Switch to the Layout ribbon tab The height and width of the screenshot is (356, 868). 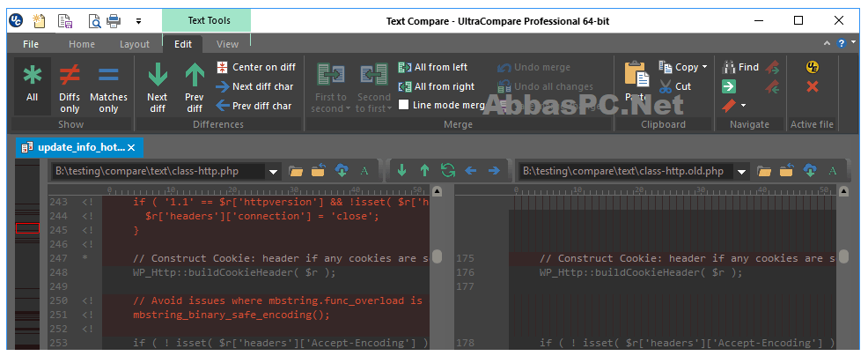tap(135, 44)
